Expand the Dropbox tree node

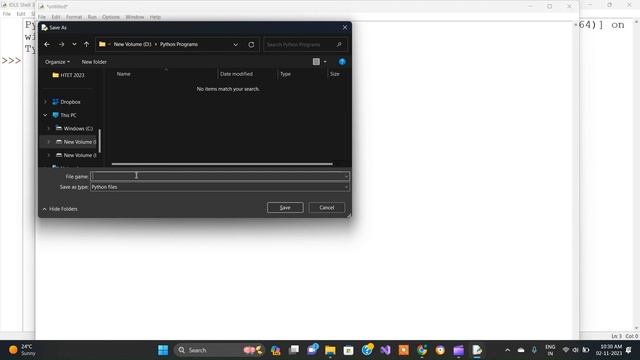(x=45, y=102)
